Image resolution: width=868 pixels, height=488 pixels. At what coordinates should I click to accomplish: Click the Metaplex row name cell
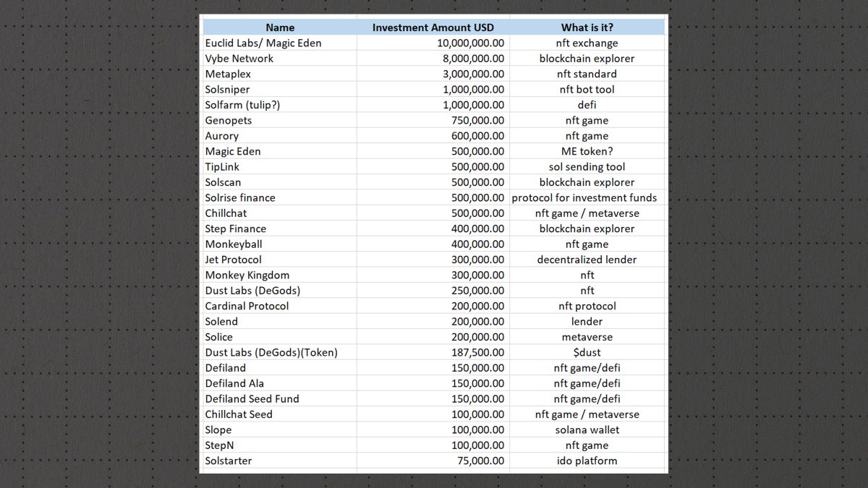(227, 74)
